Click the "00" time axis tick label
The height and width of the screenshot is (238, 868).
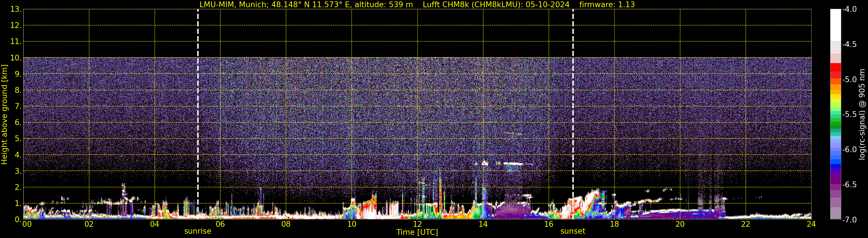tap(27, 224)
